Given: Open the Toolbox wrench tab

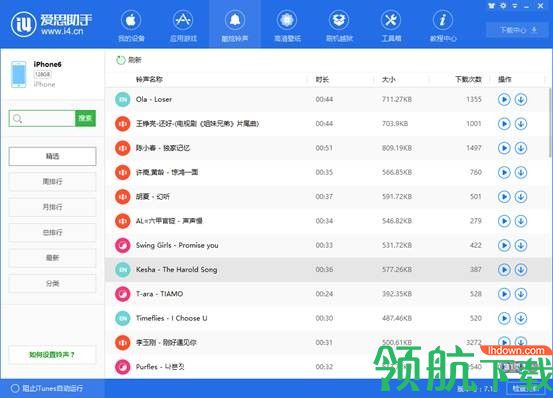Looking at the screenshot, I should [x=391, y=26].
